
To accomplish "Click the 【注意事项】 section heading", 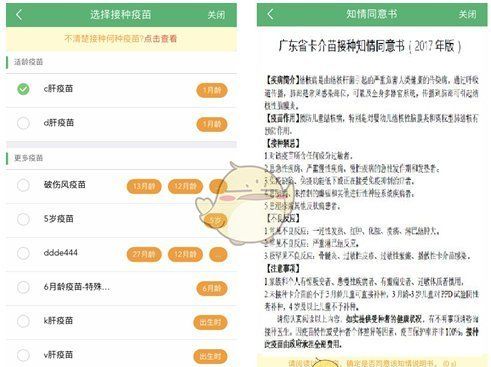I will click(282, 268).
